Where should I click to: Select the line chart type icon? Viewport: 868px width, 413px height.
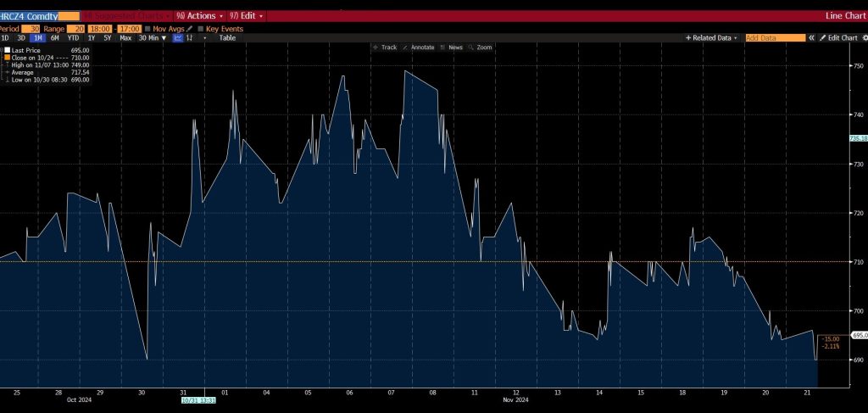pyautogui.click(x=178, y=38)
